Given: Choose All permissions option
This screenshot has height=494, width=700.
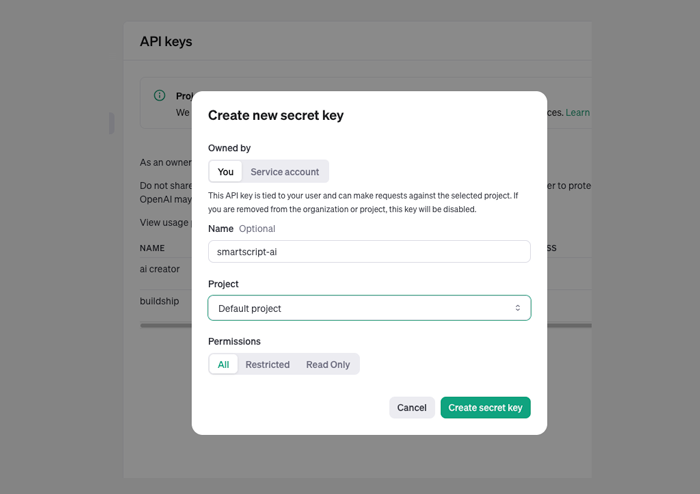Looking at the screenshot, I should [x=223, y=364].
